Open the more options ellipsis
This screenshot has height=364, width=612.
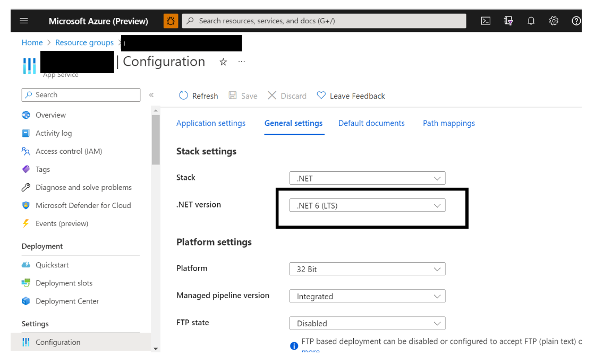[x=241, y=62]
